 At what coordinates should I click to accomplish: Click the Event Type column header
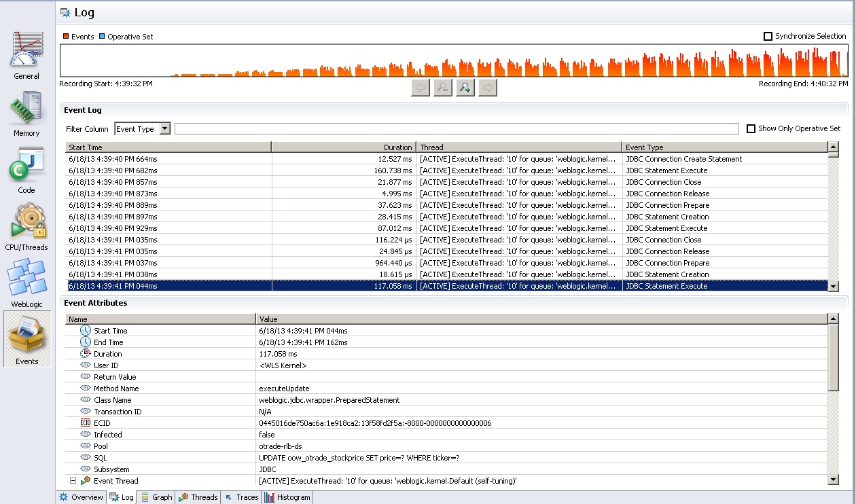point(724,147)
